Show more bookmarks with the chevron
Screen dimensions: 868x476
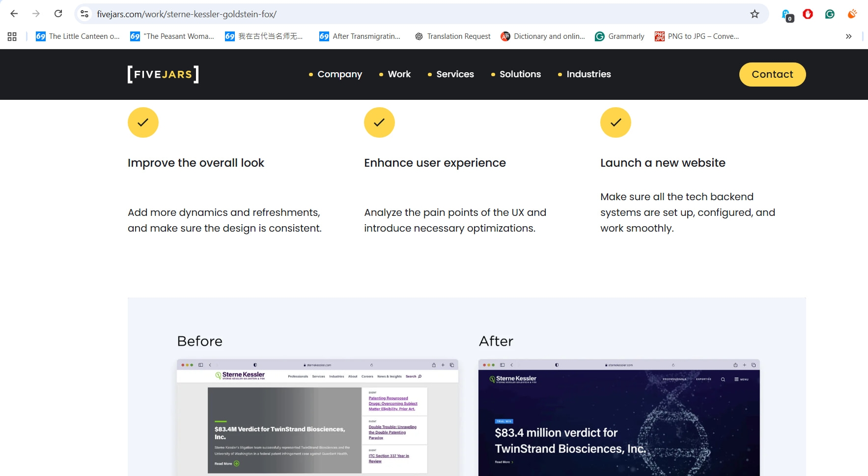(x=848, y=36)
